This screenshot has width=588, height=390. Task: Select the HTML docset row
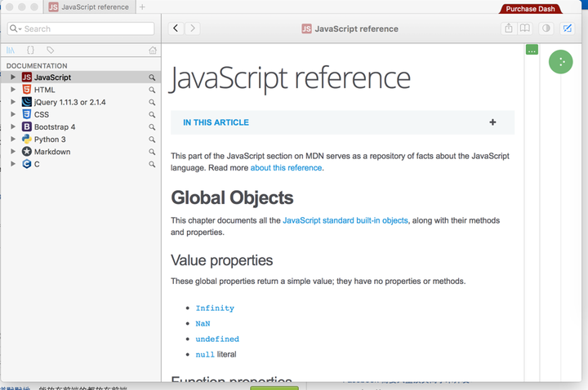[x=81, y=90]
